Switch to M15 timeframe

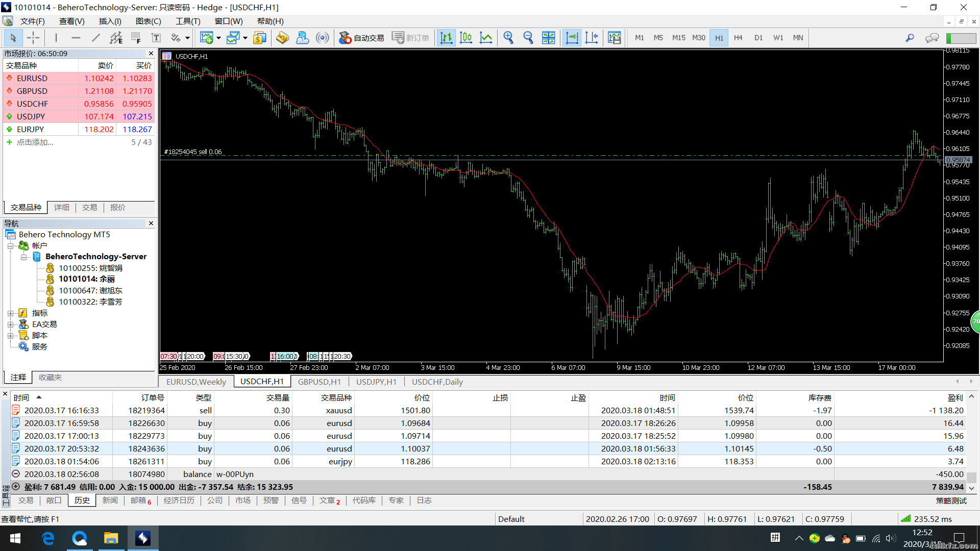[678, 38]
